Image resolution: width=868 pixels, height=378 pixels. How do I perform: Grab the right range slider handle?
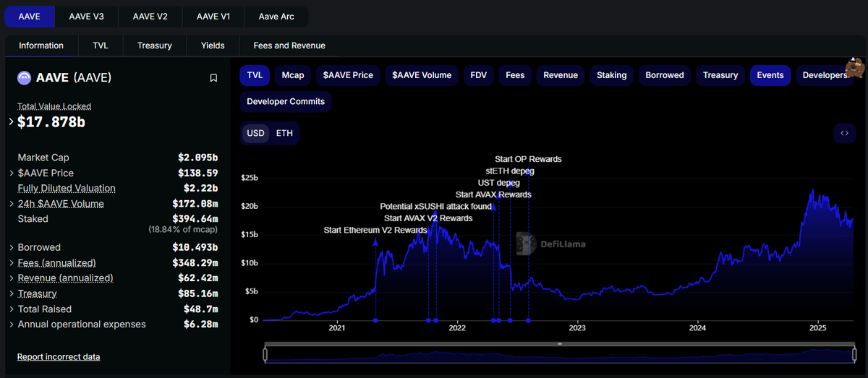point(854,355)
